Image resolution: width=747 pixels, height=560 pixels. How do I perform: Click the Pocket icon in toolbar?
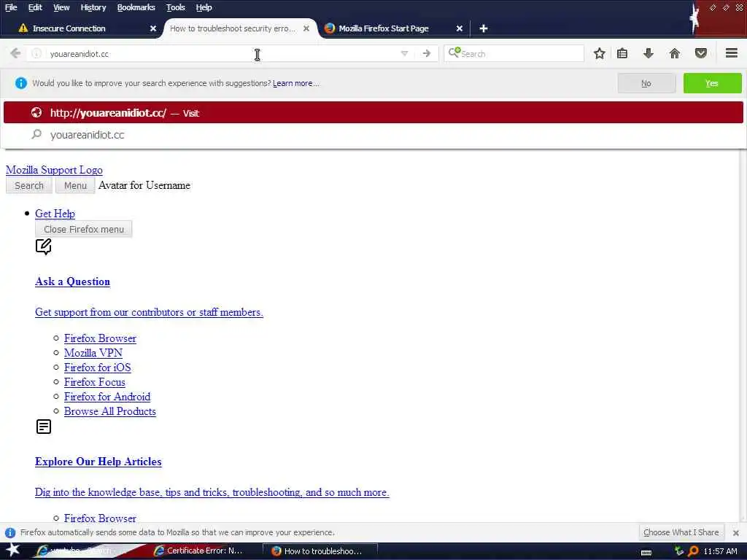(x=701, y=53)
